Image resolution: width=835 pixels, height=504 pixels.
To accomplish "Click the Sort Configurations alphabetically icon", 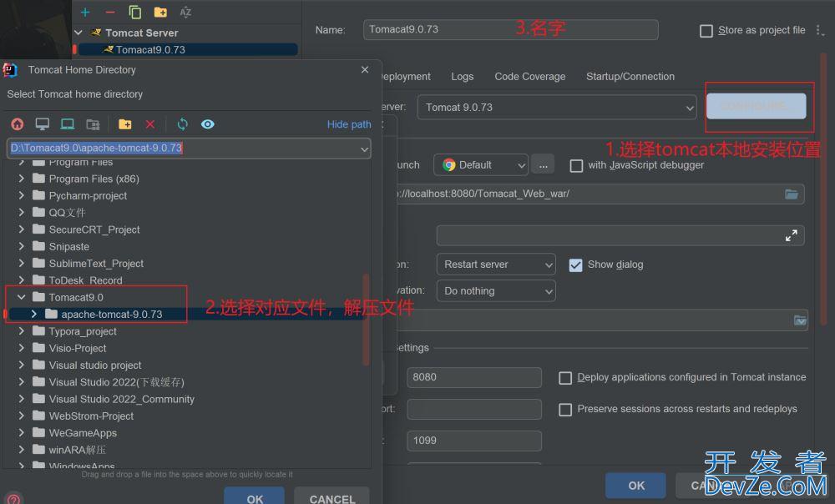I will [185, 12].
